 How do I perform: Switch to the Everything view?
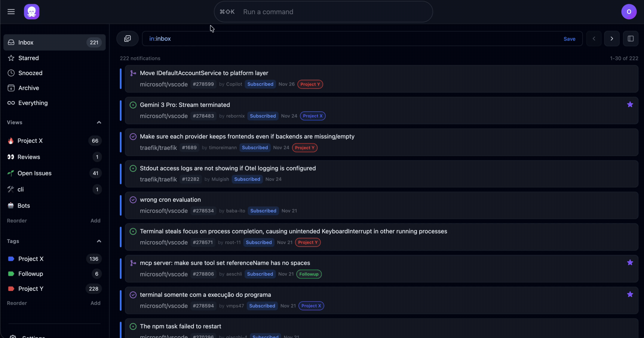pyautogui.click(x=33, y=103)
